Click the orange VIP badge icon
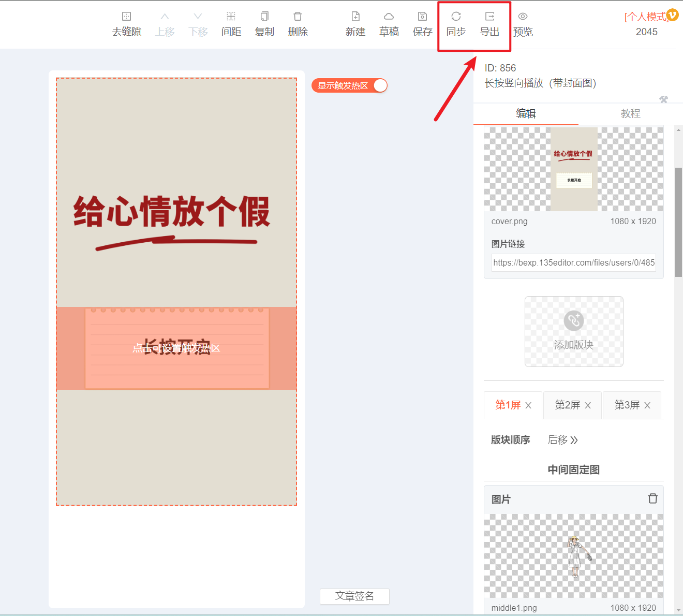The image size is (683, 616). tap(672, 15)
